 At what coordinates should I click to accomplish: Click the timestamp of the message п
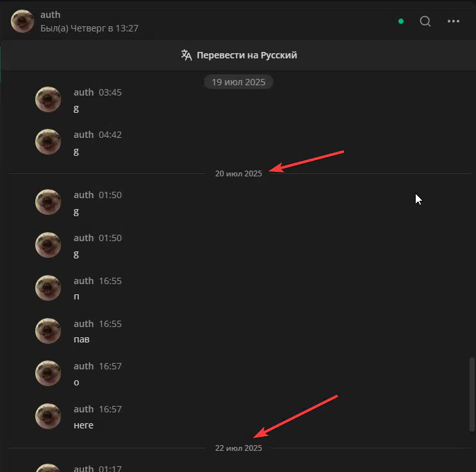pos(110,281)
